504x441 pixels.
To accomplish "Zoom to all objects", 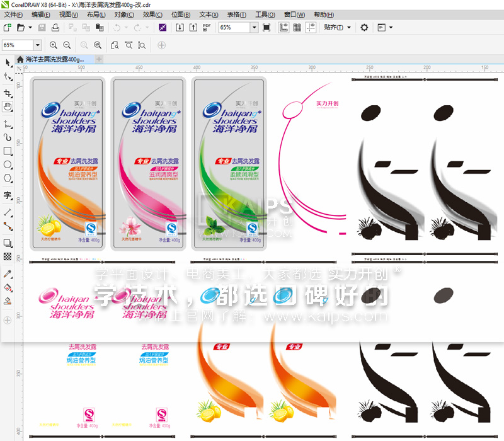I will [x=98, y=45].
